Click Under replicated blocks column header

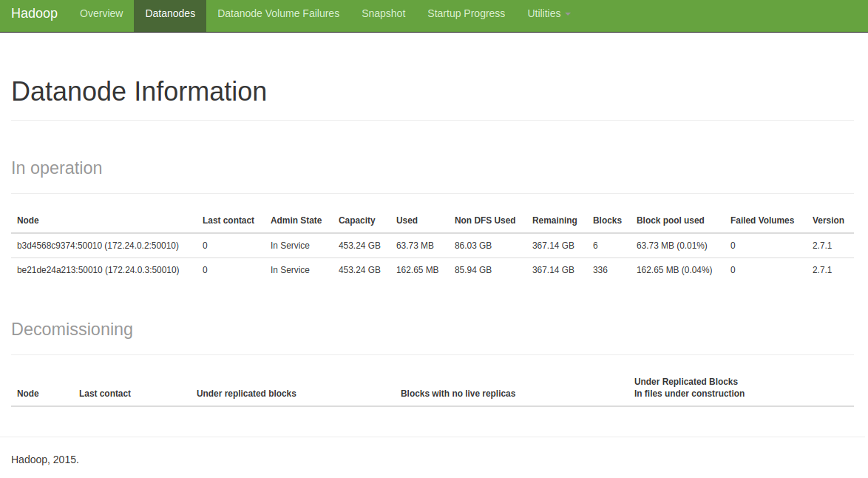246,393
